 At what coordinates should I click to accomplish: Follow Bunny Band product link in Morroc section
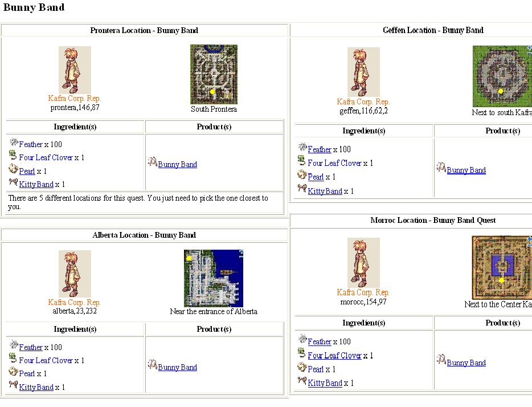466,363
